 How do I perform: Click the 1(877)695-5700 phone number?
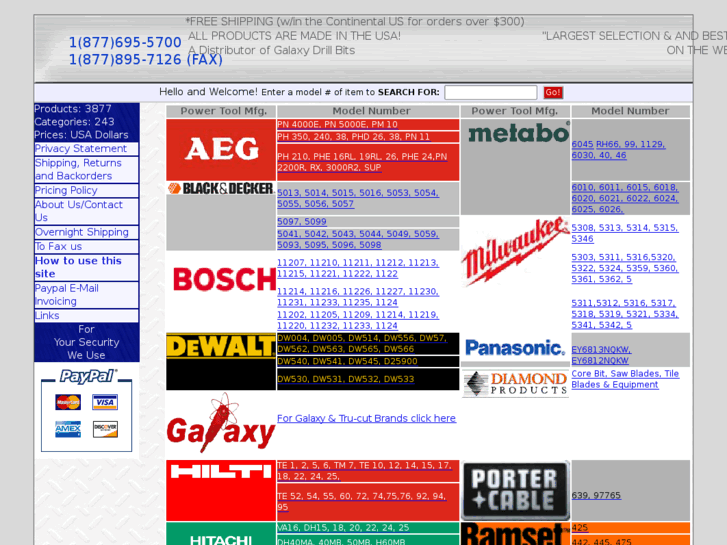(x=125, y=42)
